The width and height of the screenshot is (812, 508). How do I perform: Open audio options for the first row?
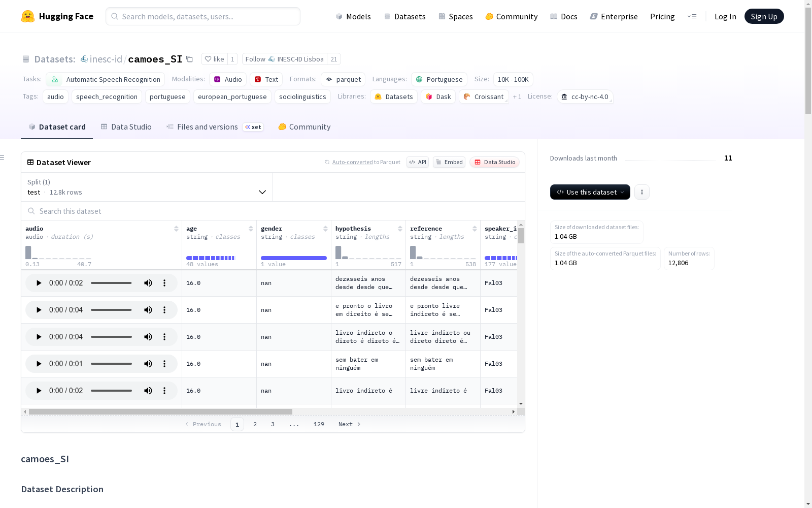tap(164, 283)
